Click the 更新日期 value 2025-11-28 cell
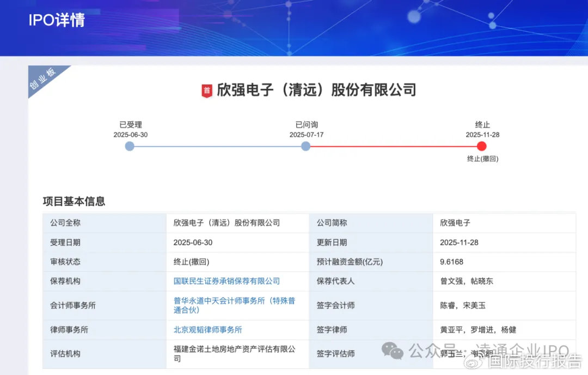588x375 pixels. tap(504, 243)
